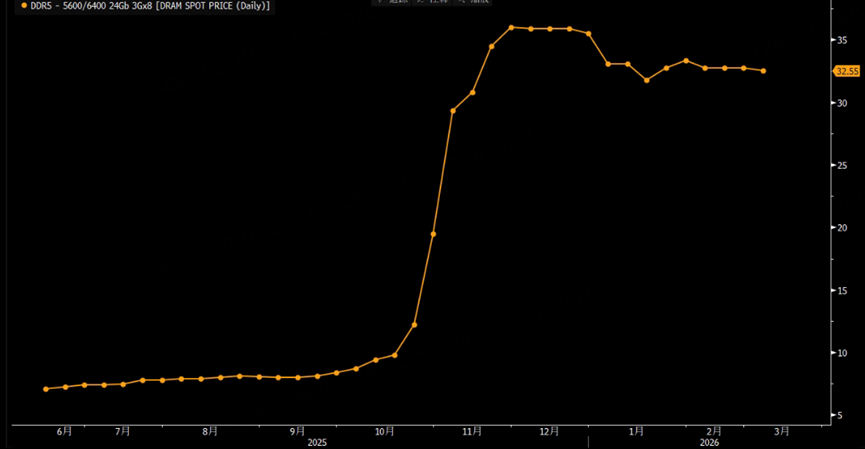Click the 25 value on the price axis

tap(843, 165)
